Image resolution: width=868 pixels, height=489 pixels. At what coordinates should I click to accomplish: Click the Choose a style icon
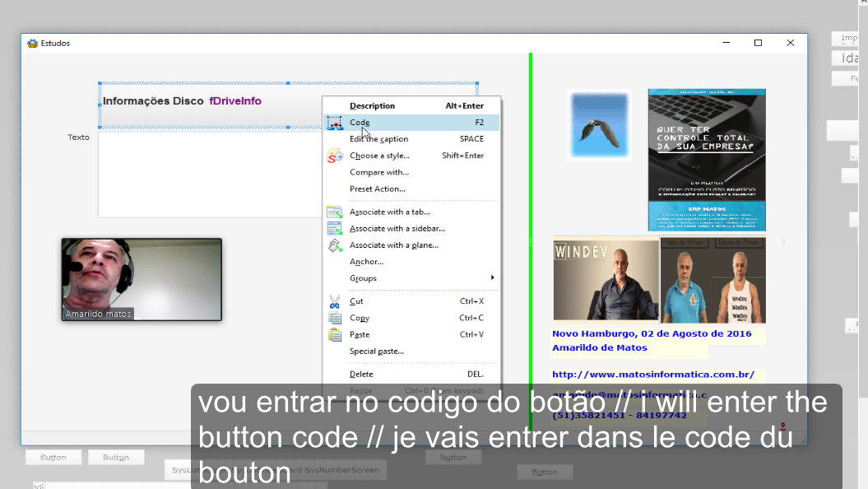click(x=335, y=156)
